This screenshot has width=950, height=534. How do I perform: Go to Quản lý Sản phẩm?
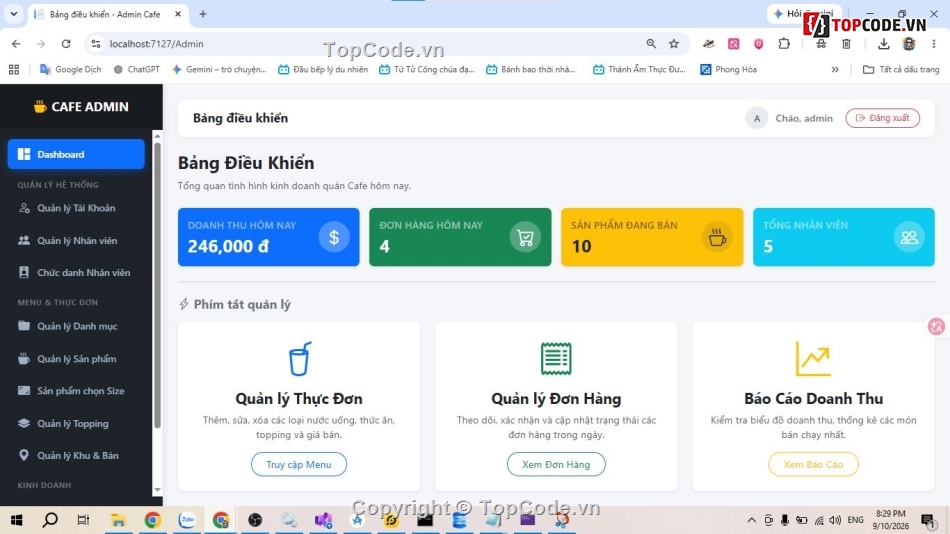[76, 359]
